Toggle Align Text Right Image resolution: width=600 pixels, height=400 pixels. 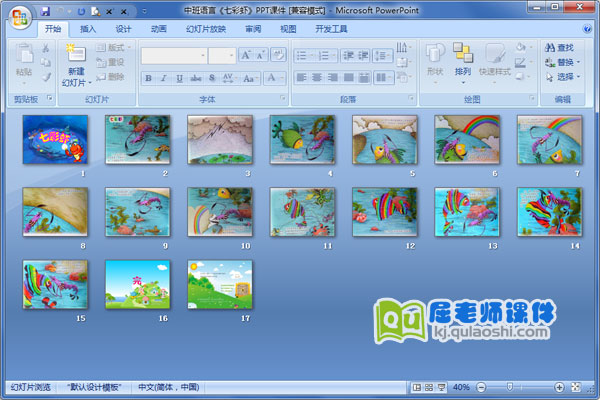pyautogui.click(x=333, y=78)
